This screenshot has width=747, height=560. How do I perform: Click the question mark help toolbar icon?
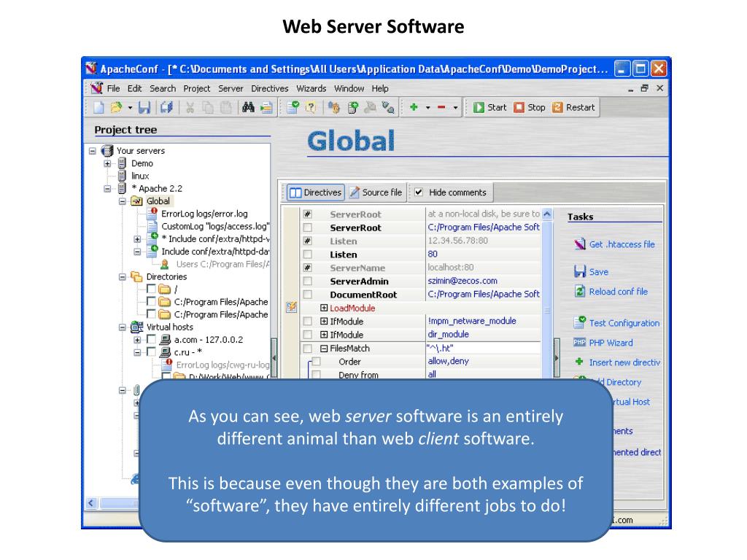[x=311, y=108]
